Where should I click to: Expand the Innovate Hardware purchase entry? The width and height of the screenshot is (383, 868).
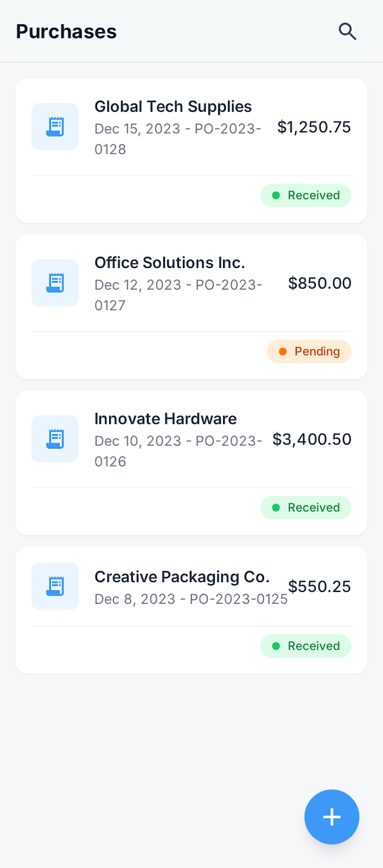191,462
